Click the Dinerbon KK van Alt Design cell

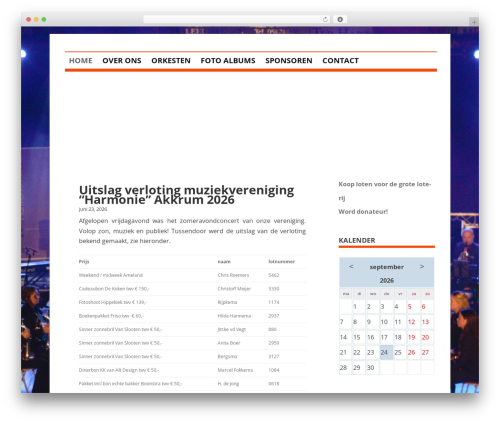pyautogui.click(x=119, y=370)
